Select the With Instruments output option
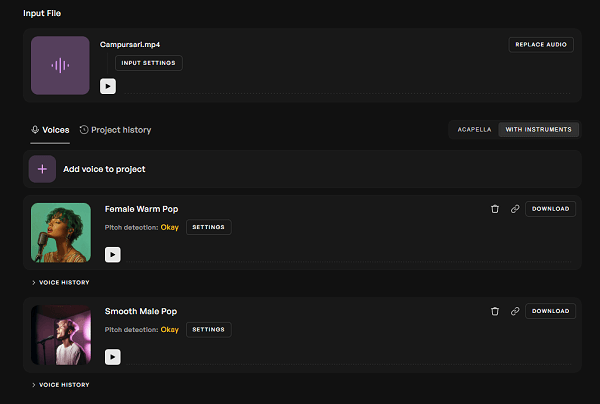The width and height of the screenshot is (600, 404). tap(538, 130)
